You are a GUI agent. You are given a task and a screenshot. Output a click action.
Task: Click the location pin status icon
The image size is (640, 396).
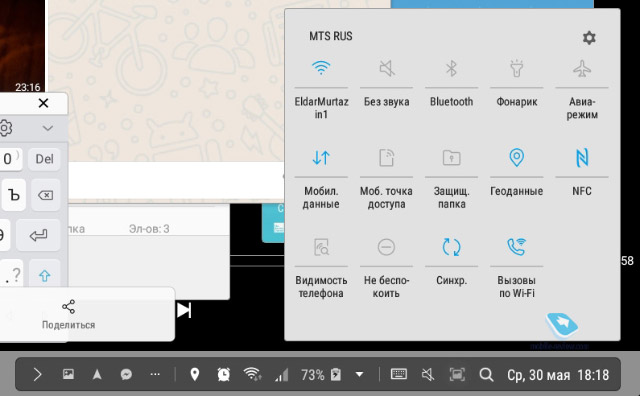tap(195, 374)
